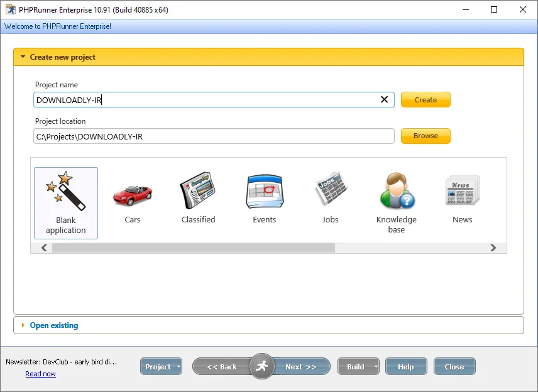
Task: Click the Welcome to PHPRunner Enterprise! banner text
Action: click(58, 26)
